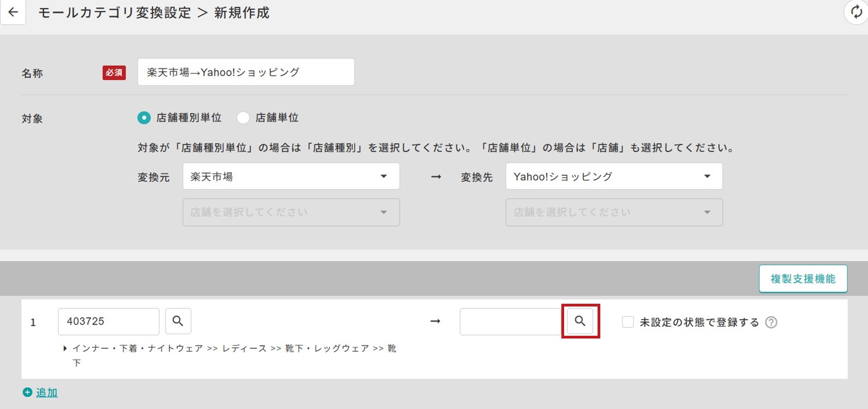
Task: Click the 必須 red badge
Action: 114,73
